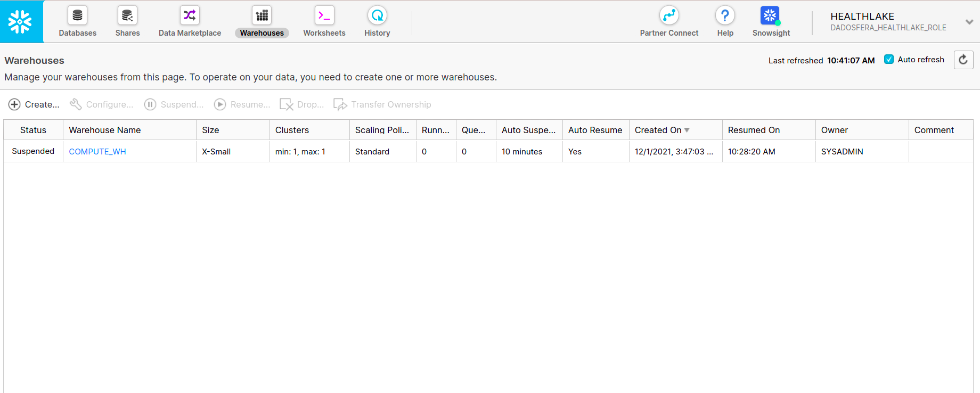This screenshot has height=393, width=980.
Task: Open Partner Connect icon
Action: (x=669, y=15)
